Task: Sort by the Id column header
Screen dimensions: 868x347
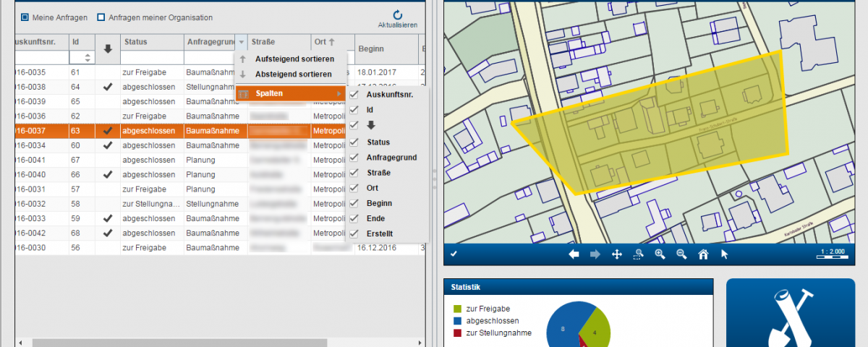Action: click(x=82, y=42)
